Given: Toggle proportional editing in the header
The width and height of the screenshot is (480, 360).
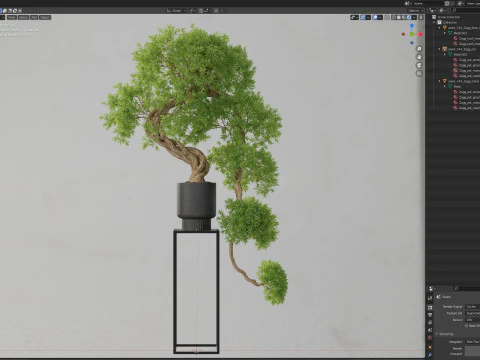Looking at the screenshot, I should [x=216, y=11].
